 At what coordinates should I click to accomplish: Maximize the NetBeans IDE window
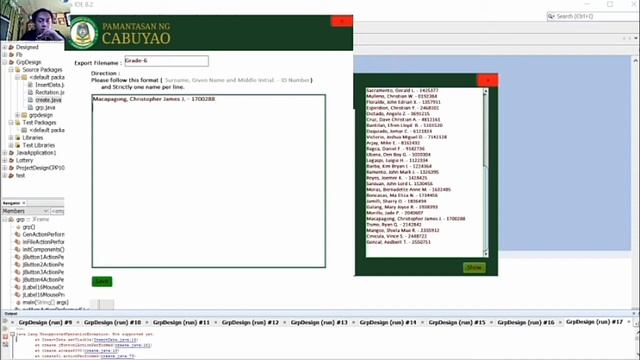point(610,4)
